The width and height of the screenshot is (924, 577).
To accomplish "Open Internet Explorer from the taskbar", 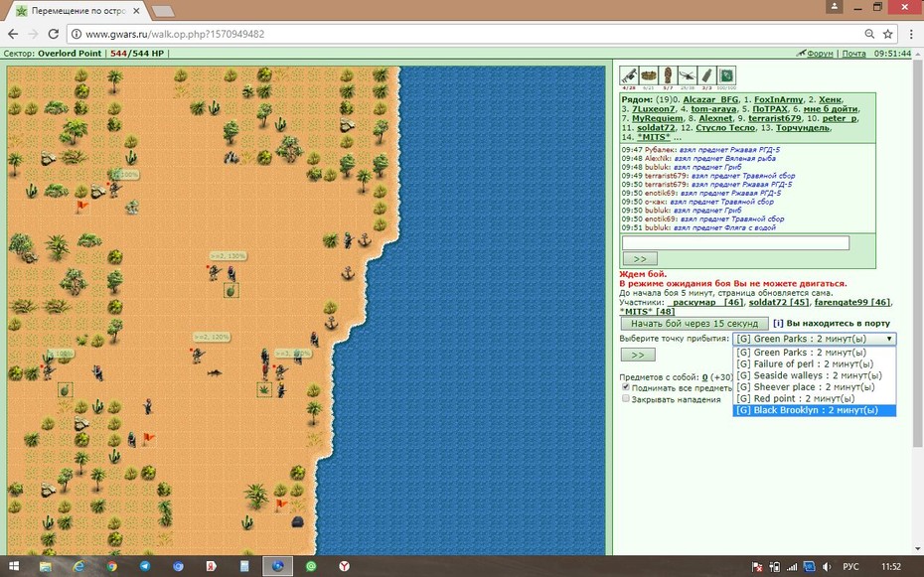I will pyautogui.click(x=78, y=566).
